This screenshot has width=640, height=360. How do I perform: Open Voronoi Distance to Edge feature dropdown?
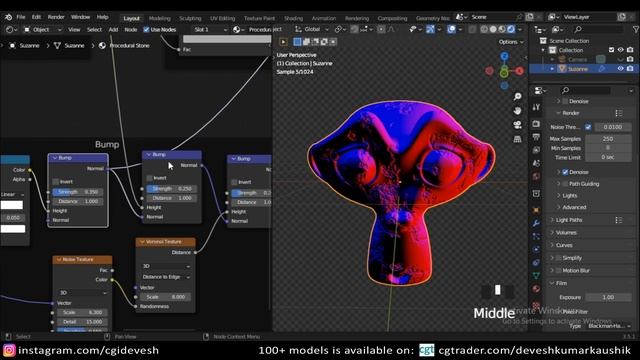pos(165,277)
